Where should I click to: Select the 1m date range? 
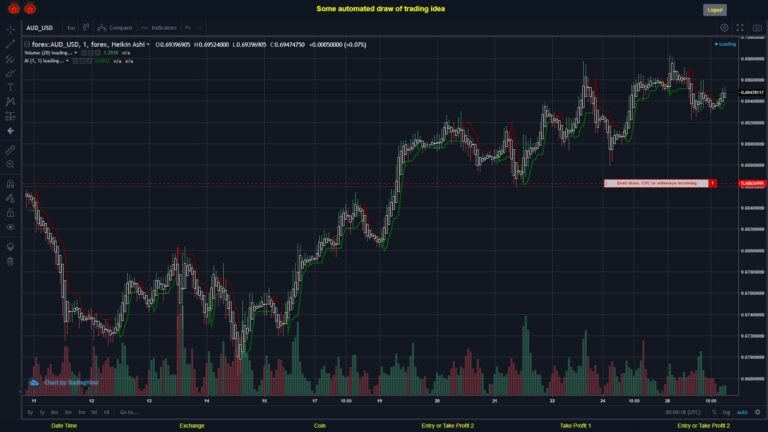click(81, 412)
